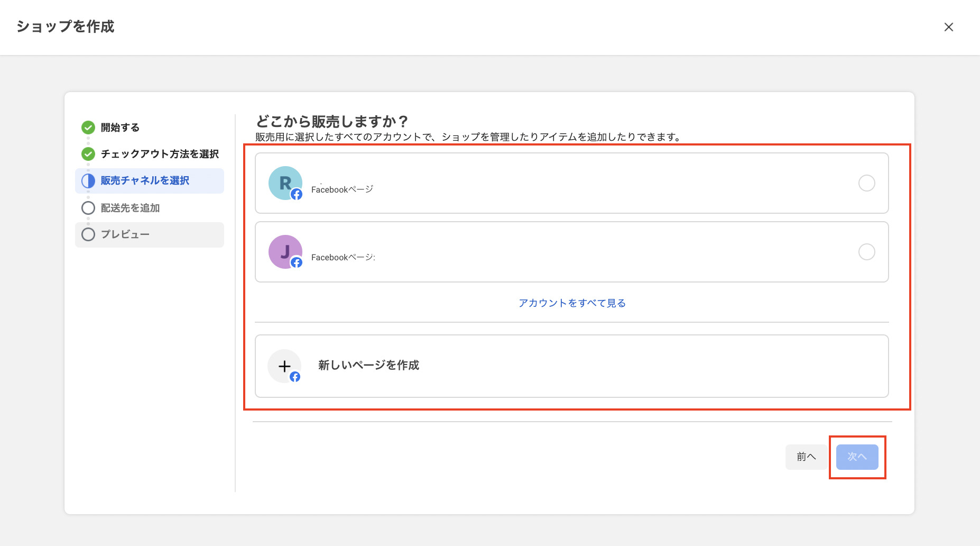Select the 販売チャネルを選択 step
980x546 pixels.
[145, 181]
